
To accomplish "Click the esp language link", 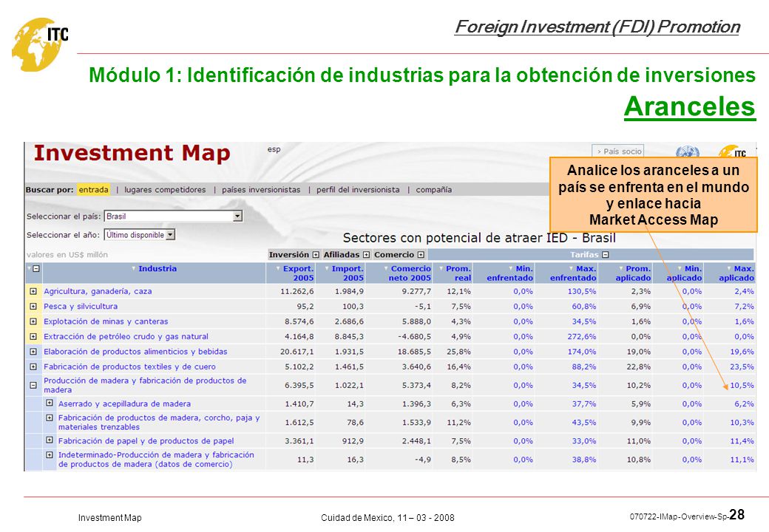I will (x=274, y=149).
